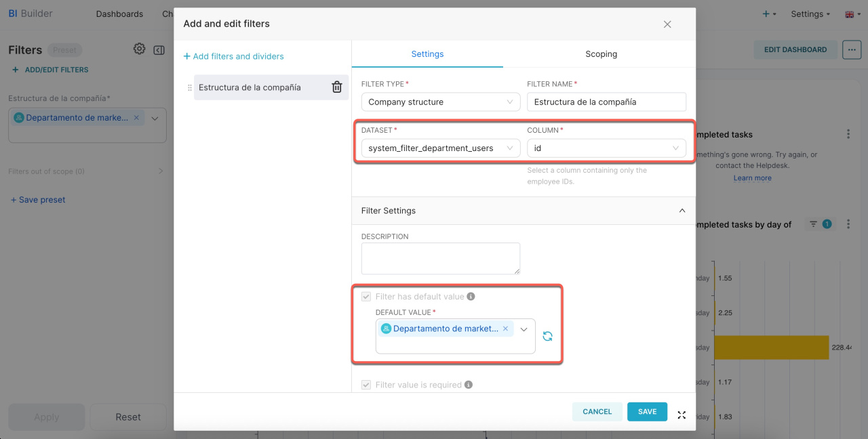Image resolution: width=868 pixels, height=439 pixels.
Task: Delete the Estructura de la compañía filter
Action: coord(336,87)
